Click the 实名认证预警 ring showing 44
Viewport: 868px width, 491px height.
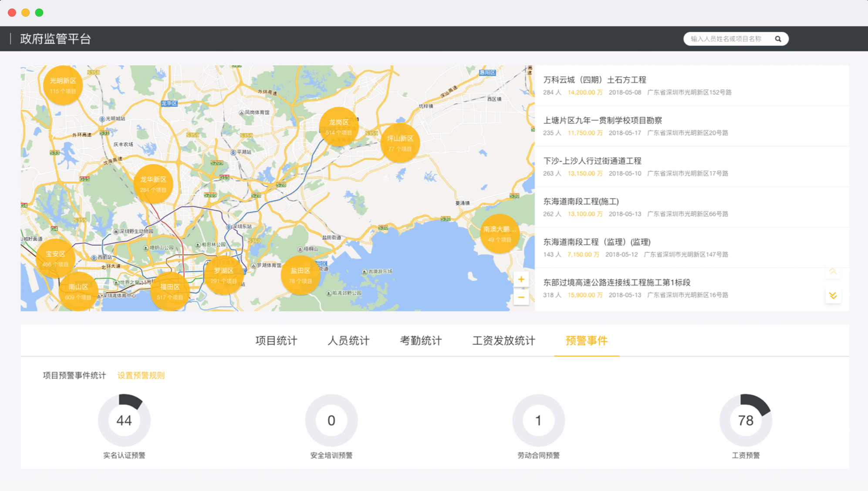click(124, 420)
